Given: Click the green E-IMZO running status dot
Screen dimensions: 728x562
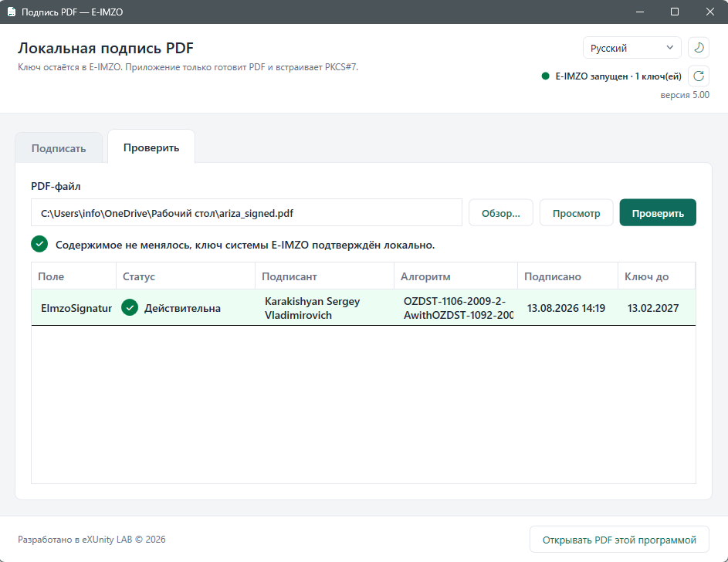Looking at the screenshot, I should [546, 76].
